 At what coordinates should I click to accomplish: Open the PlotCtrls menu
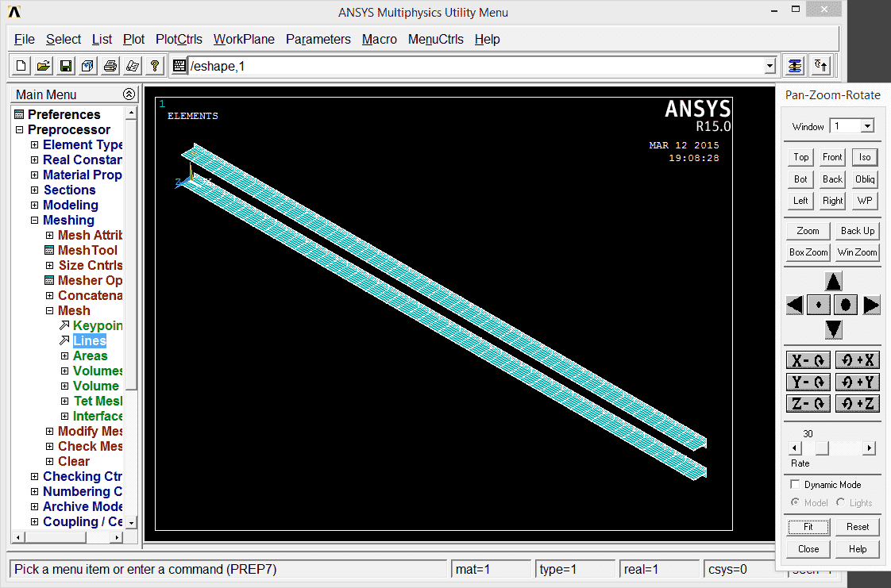(179, 39)
